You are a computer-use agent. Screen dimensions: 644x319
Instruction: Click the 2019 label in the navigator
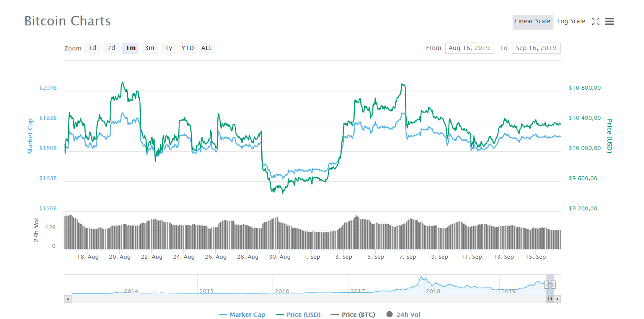(508, 291)
